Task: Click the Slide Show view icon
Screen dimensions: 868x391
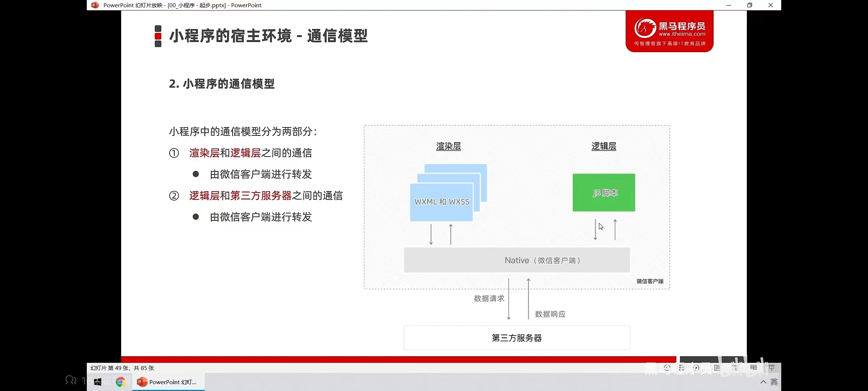Action: [x=771, y=368]
